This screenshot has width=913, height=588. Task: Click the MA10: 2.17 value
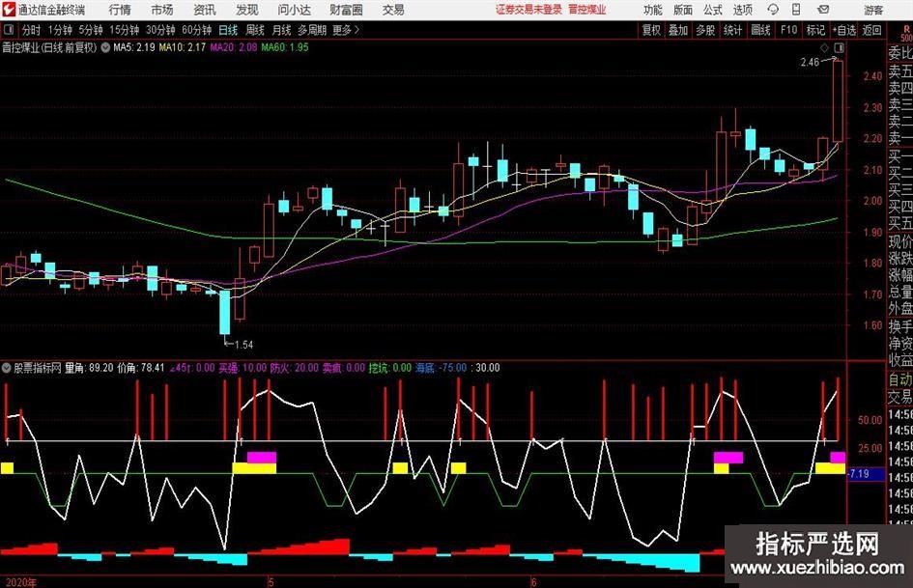point(183,47)
